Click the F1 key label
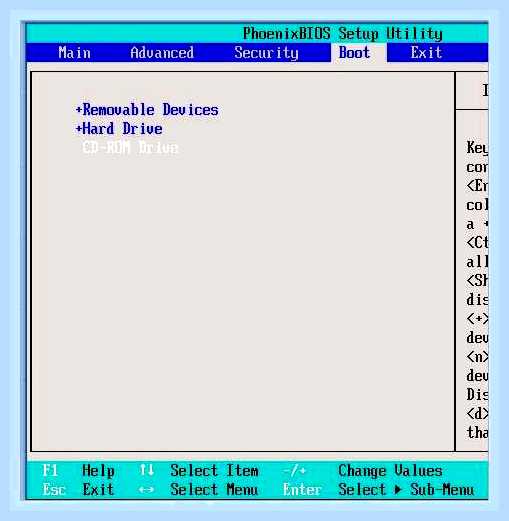 (x=50, y=471)
